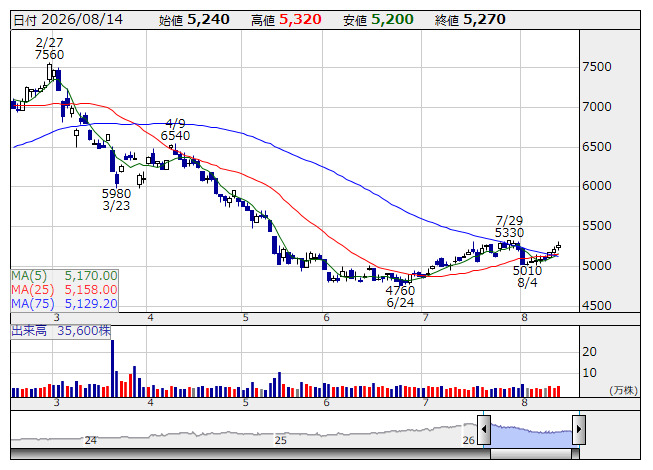Viewport: 653px width, 470px height.
Task: Click the range slider right handle arrow
Action: pyautogui.click(x=579, y=429)
